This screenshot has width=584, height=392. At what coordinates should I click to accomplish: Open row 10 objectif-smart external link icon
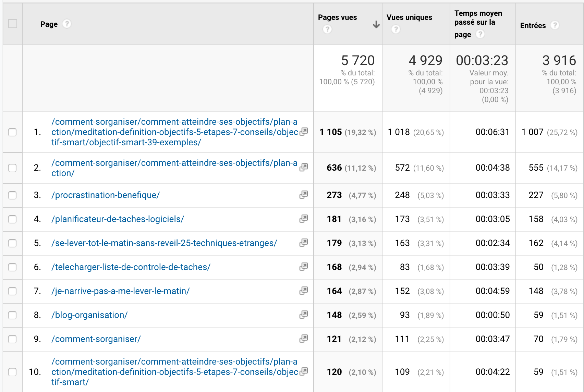304,372
